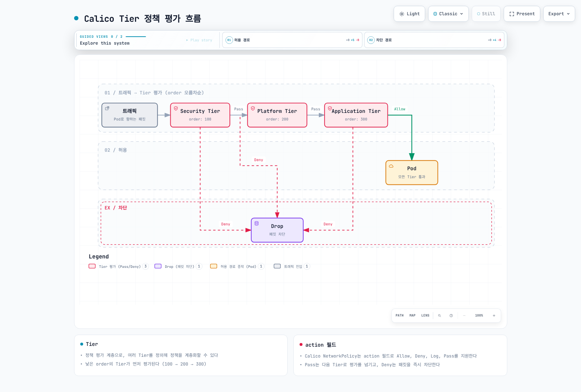Zoom in with plus button
The image size is (581, 392).
click(494, 315)
